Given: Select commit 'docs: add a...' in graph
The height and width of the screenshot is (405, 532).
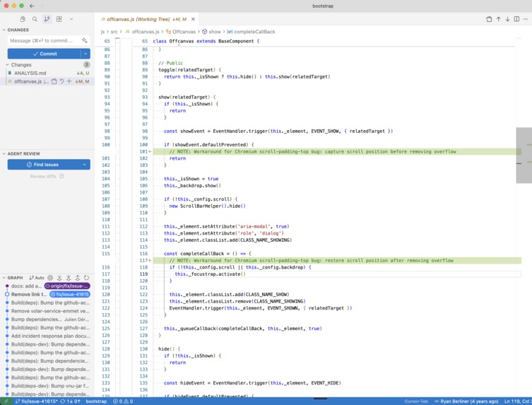Looking at the screenshot, I should [x=26, y=286].
